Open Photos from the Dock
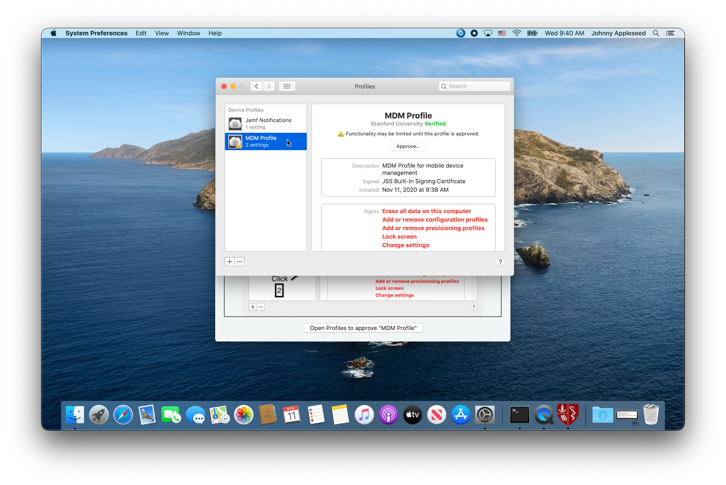 [x=244, y=415]
